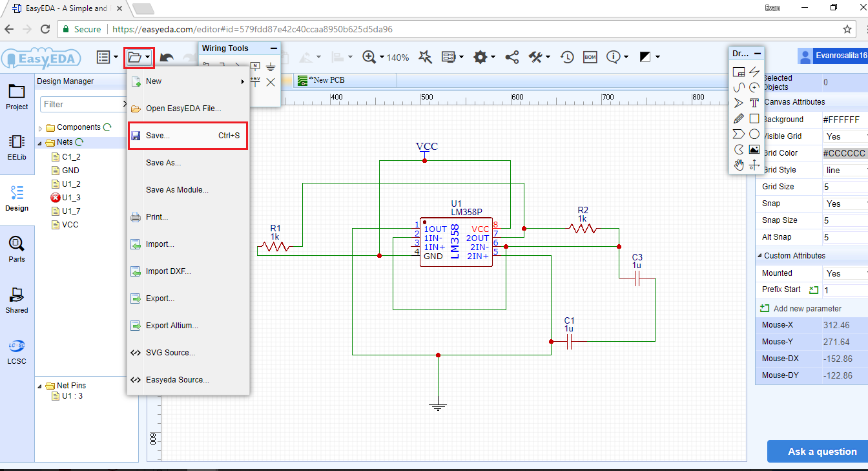This screenshot has width=868, height=471.
Task: Collapse the Nets tree folder
Action: 40,142
